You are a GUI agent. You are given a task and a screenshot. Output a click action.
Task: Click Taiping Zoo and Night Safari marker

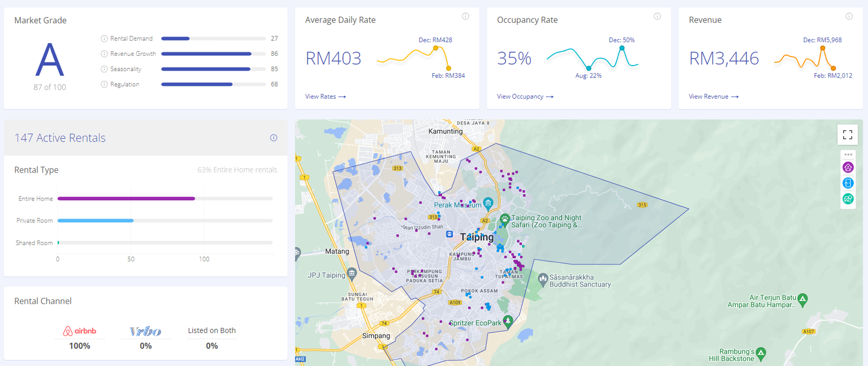point(505,220)
